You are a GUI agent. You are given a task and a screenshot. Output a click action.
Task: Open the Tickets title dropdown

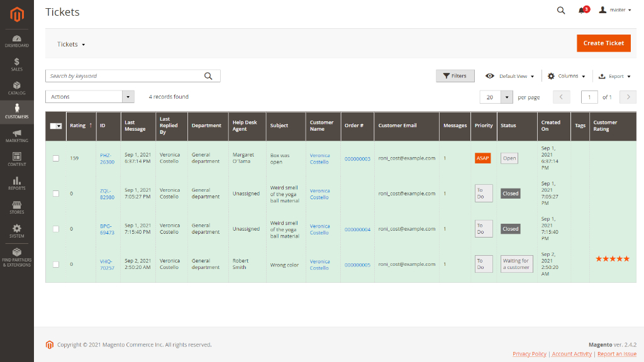pos(71,45)
